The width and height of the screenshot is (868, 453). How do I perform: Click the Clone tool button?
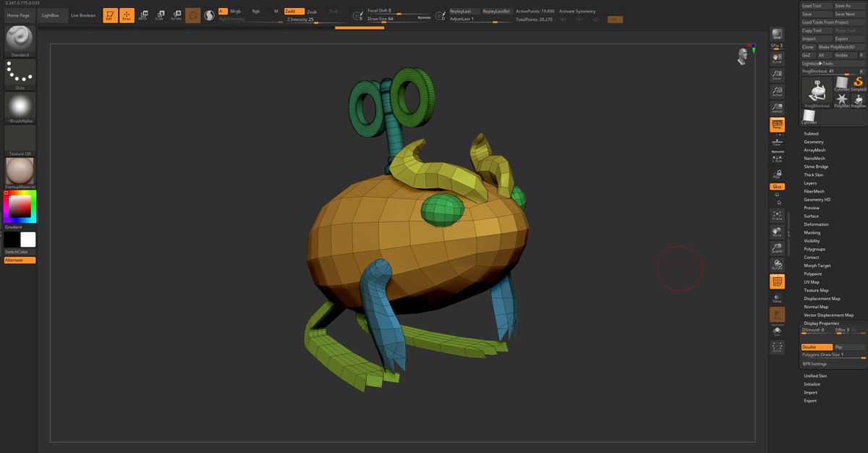(808, 47)
